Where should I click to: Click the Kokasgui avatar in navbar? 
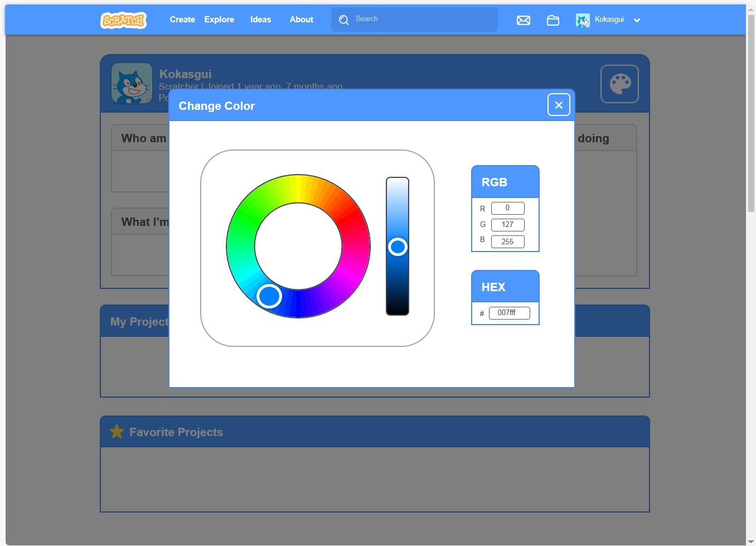point(583,20)
